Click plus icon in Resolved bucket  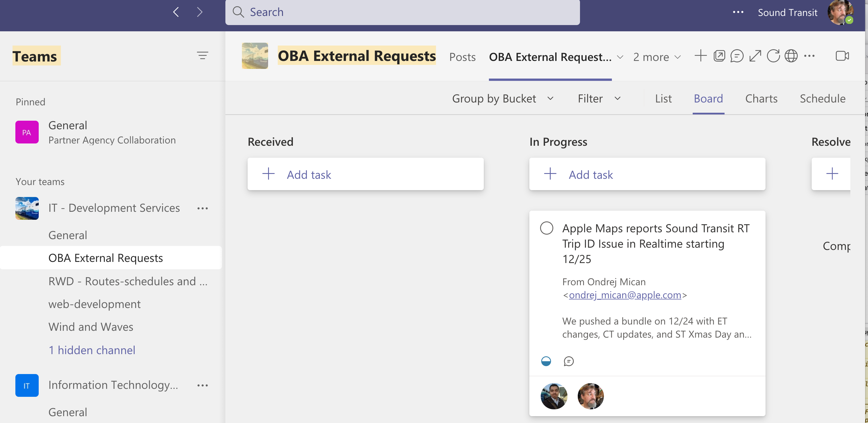tap(832, 174)
